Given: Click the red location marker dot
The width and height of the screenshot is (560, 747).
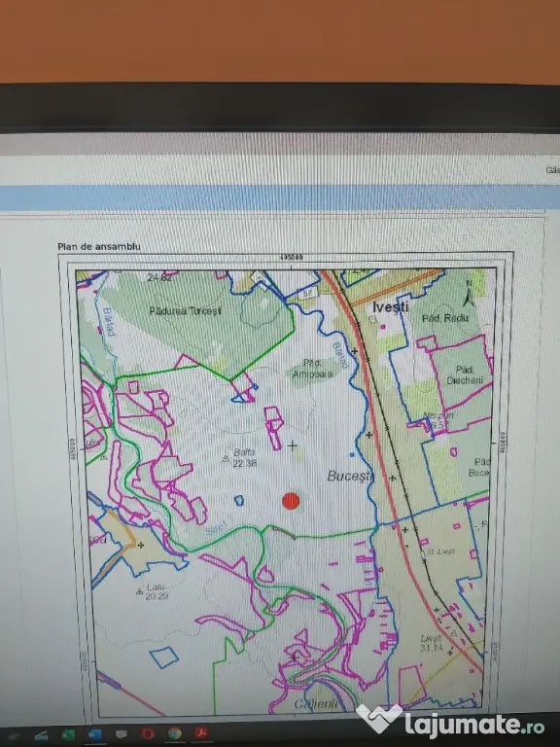Looking at the screenshot, I should pyautogui.click(x=291, y=501).
